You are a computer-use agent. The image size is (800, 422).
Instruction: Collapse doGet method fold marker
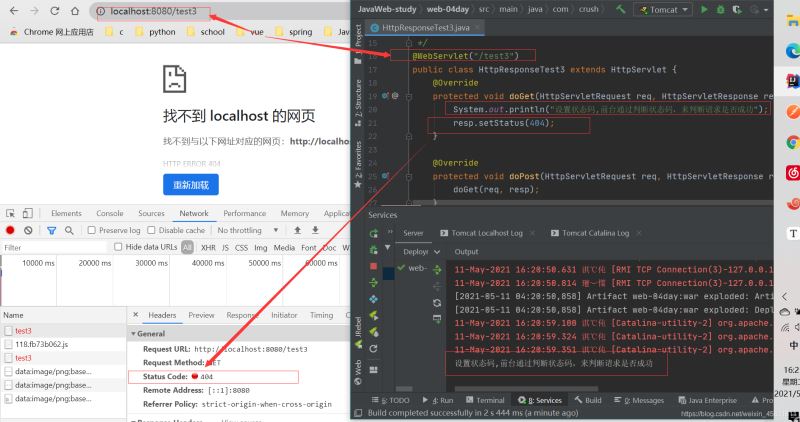409,96
